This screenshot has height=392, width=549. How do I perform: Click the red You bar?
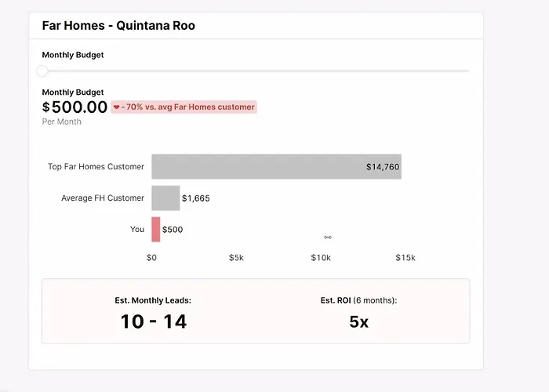click(x=155, y=230)
